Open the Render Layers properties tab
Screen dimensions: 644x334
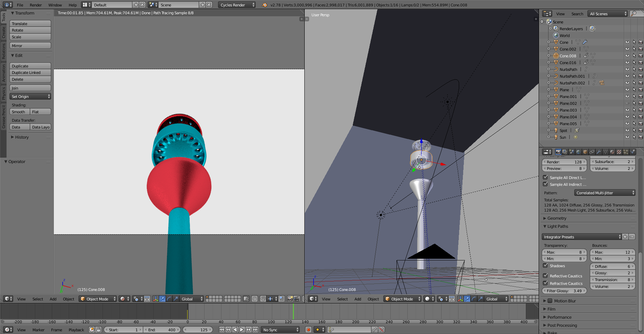565,152
